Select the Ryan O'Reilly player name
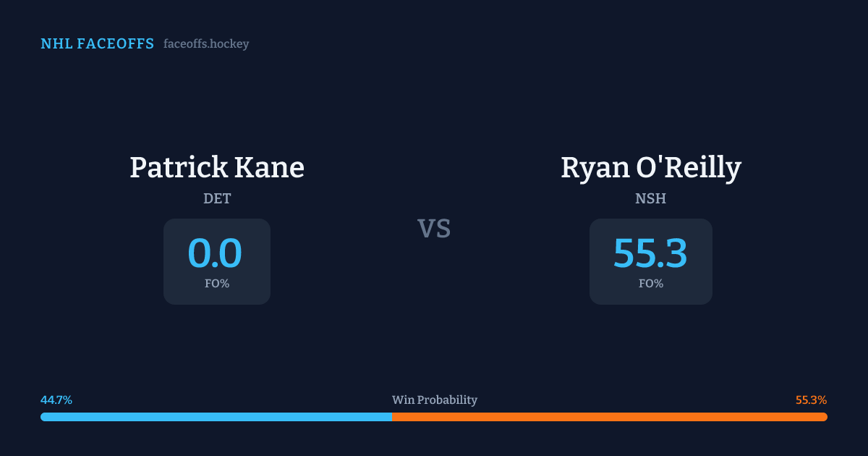Viewport: 868px width, 456px height. [x=651, y=168]
